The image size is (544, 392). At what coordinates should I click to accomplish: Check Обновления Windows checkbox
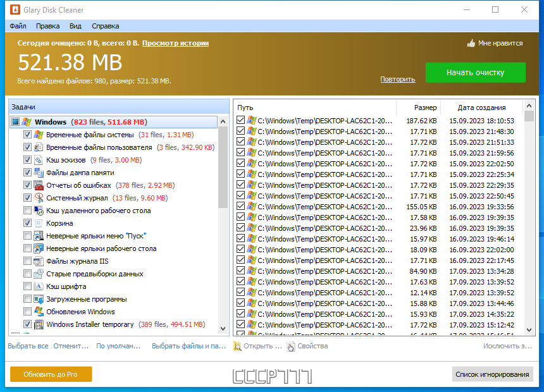pyautogui.click(x=27, y=312)
